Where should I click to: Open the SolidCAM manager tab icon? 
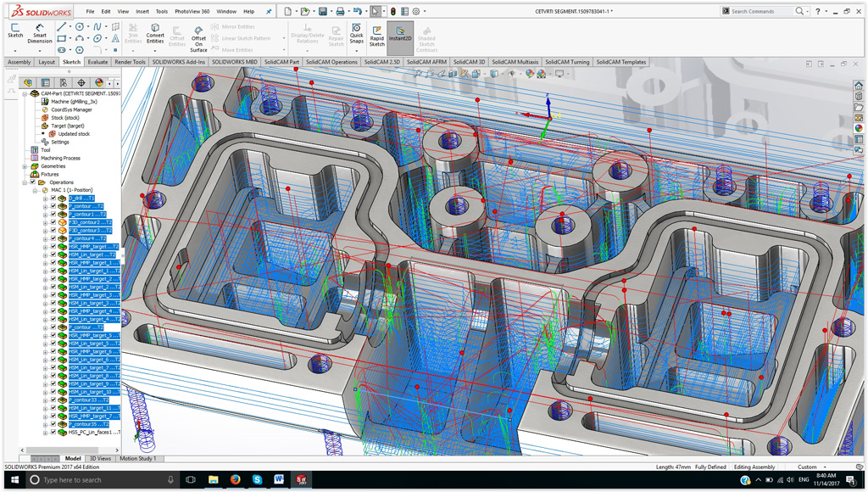[28, 82]
